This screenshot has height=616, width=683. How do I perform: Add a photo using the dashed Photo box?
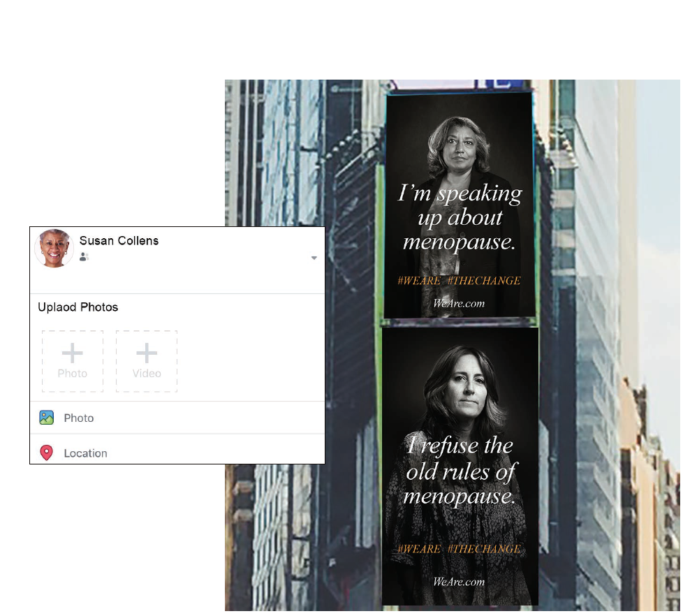coord(73,361)
